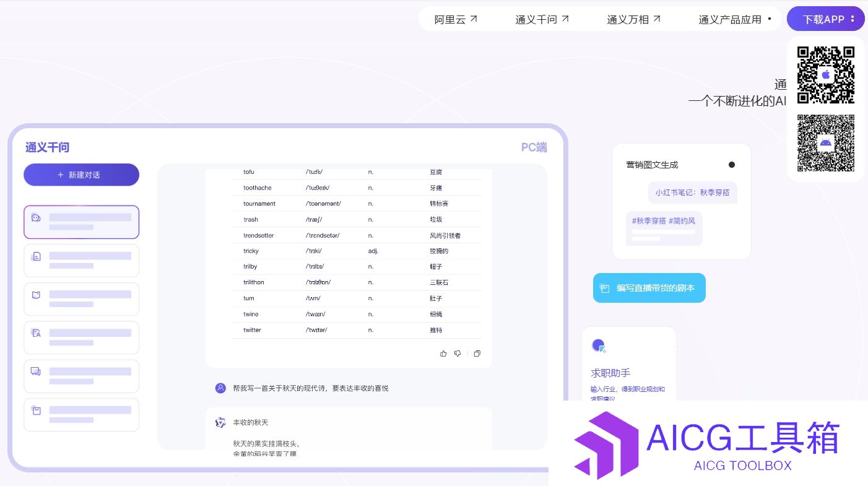Click the trash word cell

click(x=251, y=219)
